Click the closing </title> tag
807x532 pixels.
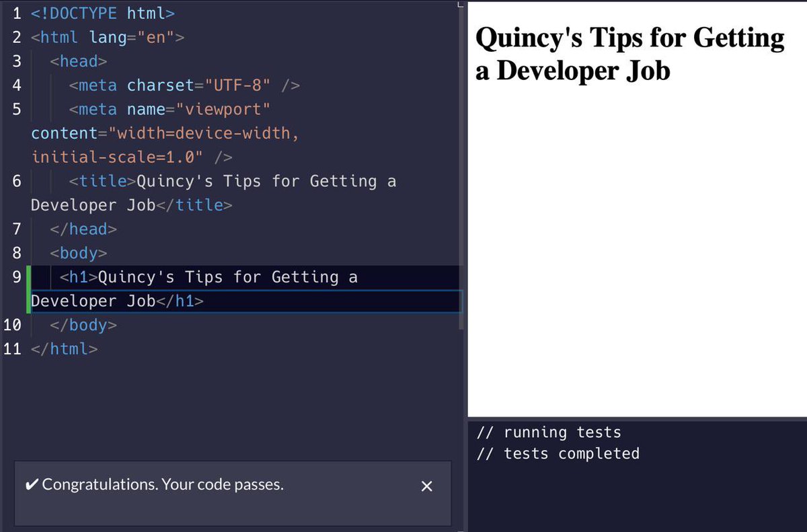tap(194, 205)
